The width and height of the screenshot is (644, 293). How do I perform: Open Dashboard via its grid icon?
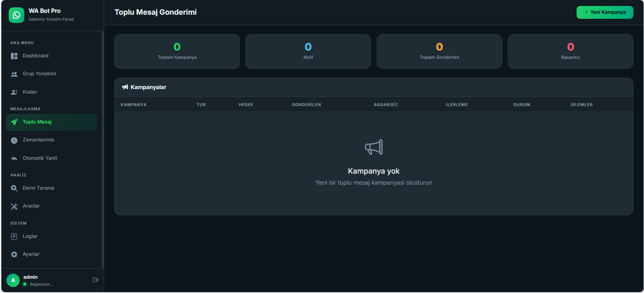[x=14, y=56]
